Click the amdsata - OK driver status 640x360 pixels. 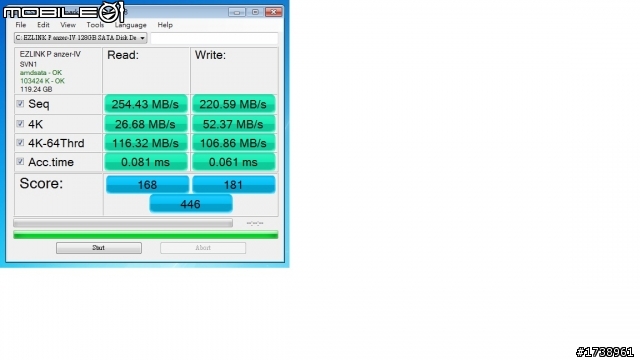click(41, 73)
